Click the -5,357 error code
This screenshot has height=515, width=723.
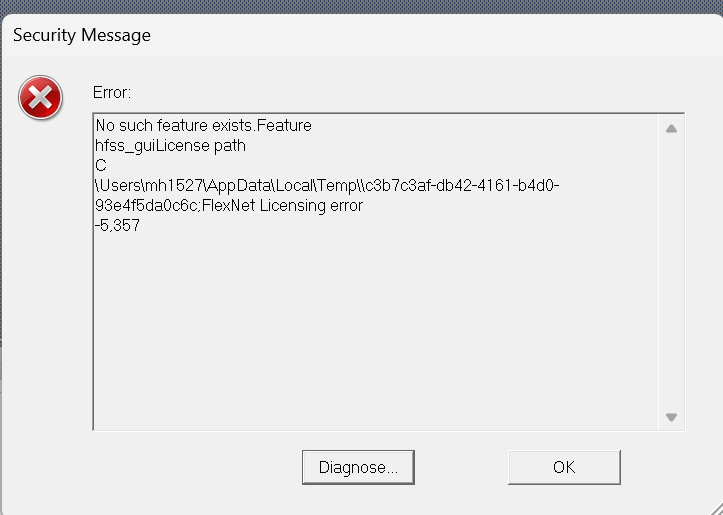point(117,225)
